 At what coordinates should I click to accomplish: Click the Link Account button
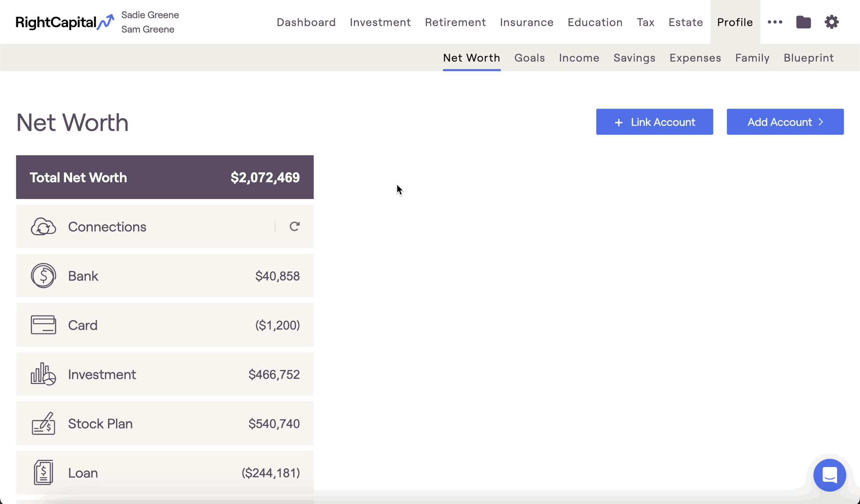click(x=654, y=122)
